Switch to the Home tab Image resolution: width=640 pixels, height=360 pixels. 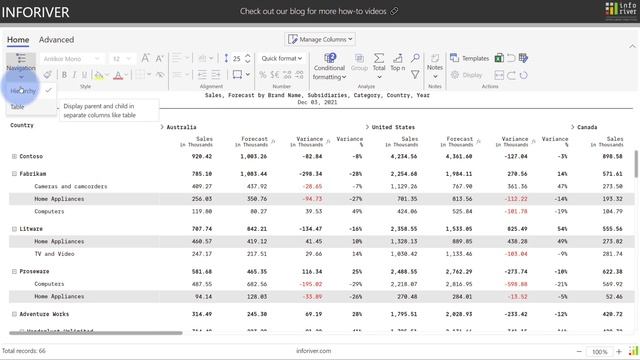tap(18, 40)
